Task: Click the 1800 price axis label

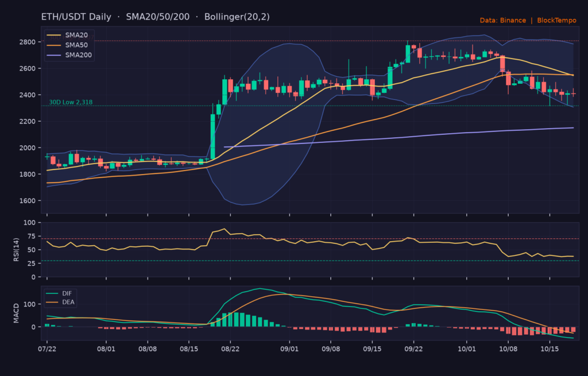Action: pyautogui.click(x=28, y=175)
